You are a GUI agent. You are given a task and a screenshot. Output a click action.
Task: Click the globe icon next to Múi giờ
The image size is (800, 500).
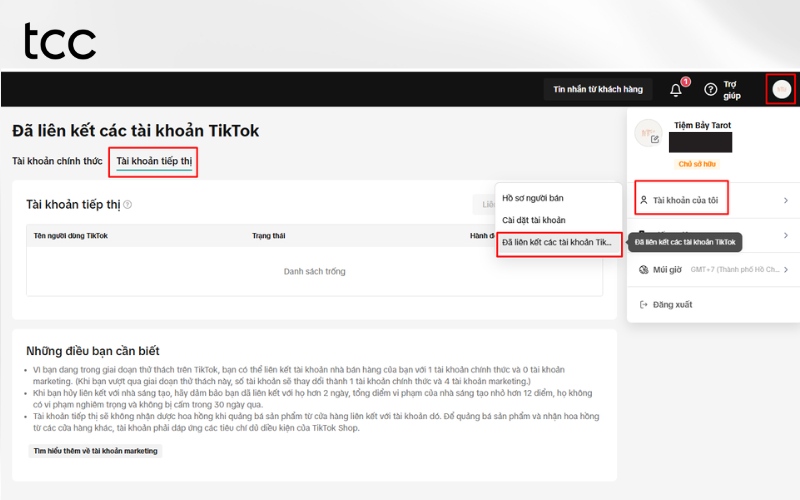(644, 269)
